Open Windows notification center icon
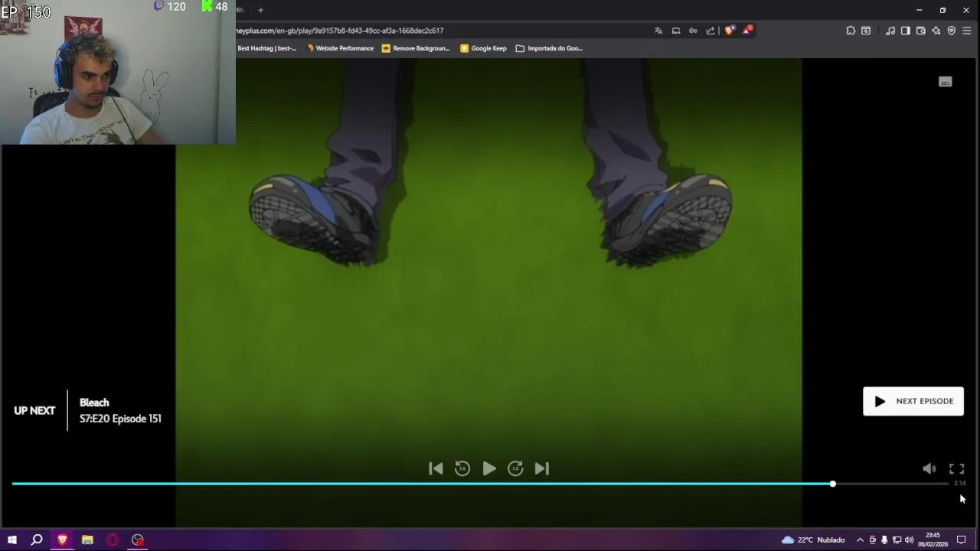980x551 pixels. 962,540
